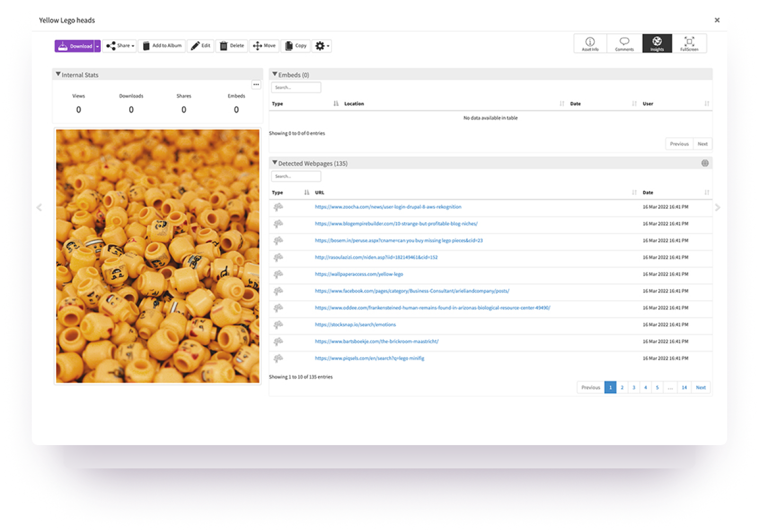Open the blogempirebuilder.com link
The width and height of the screenshot is (759, 532).
click(396, 224)
